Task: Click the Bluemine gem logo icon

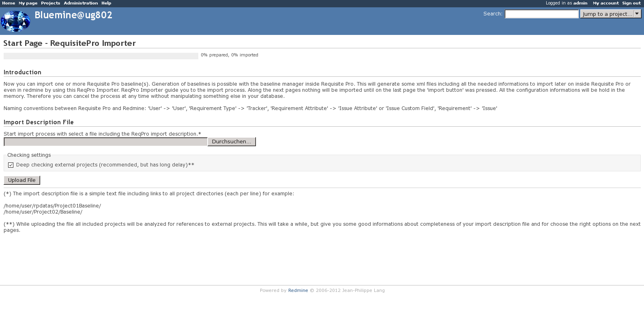Action: 15,21
